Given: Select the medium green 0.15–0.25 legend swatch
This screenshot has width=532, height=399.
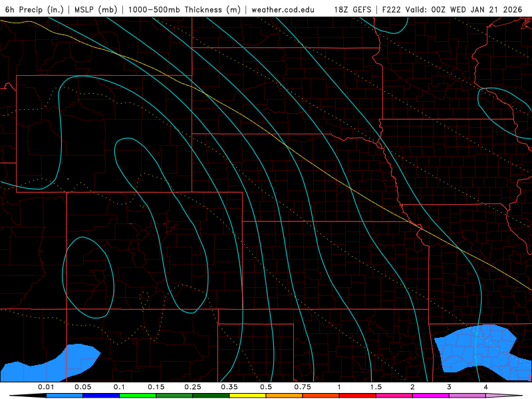Looking at the screenshot, I should click(174, 396).
